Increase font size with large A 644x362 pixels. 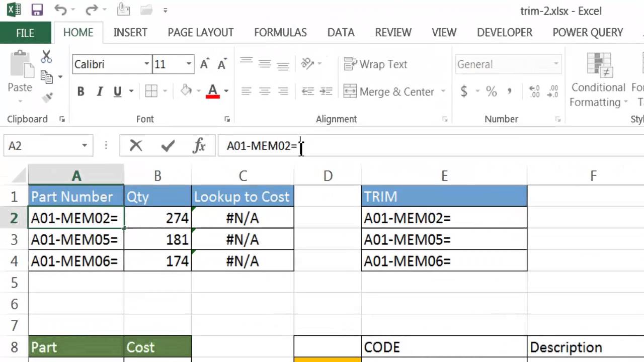click(x=204, y=64)
